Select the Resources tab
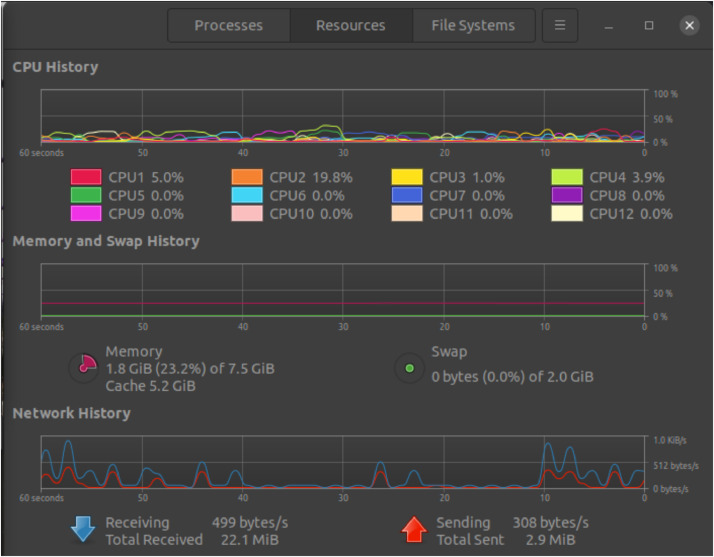This screenshot has height=557, width=714. pos(351,26)
